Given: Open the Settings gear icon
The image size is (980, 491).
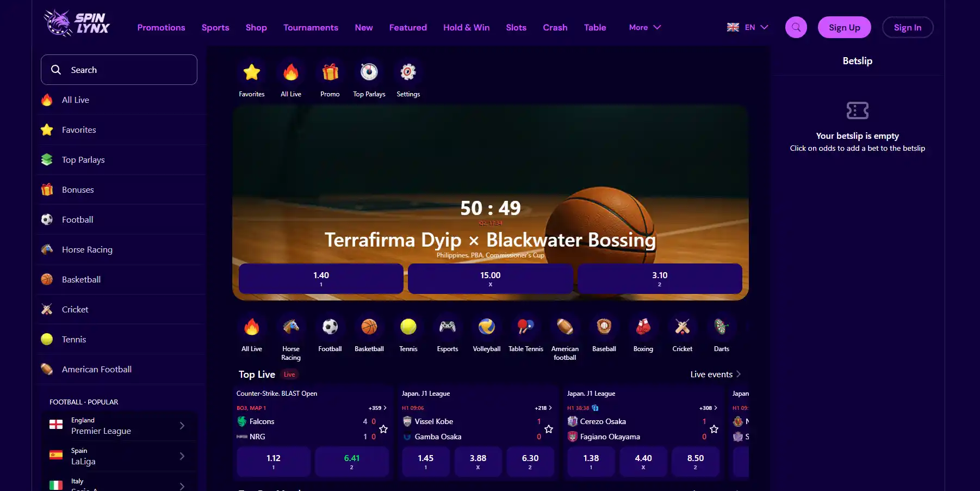Looking at the screenshot, I should pos(408,72).
